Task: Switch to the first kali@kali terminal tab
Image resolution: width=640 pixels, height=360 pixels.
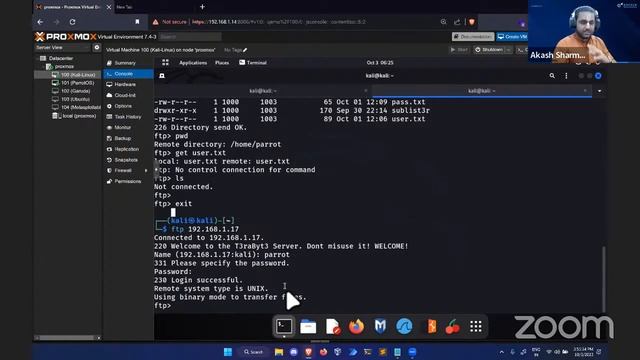Action: (x=263, y=91)
